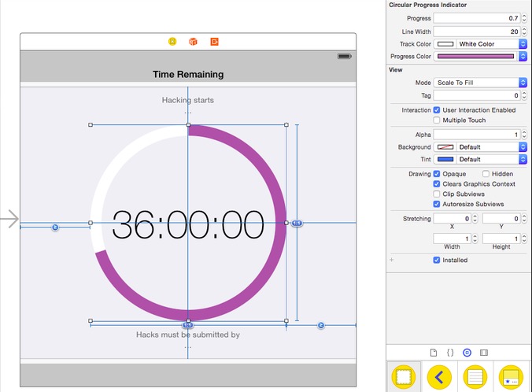Open the Media library filmstrip icon

(484, 353)
